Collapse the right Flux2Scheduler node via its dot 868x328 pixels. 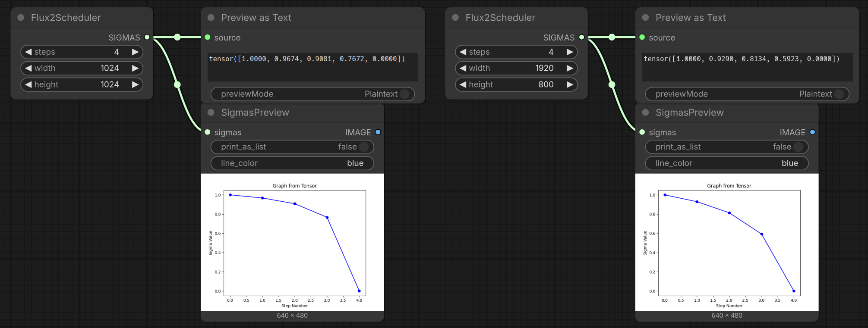[x=455, y=18]
